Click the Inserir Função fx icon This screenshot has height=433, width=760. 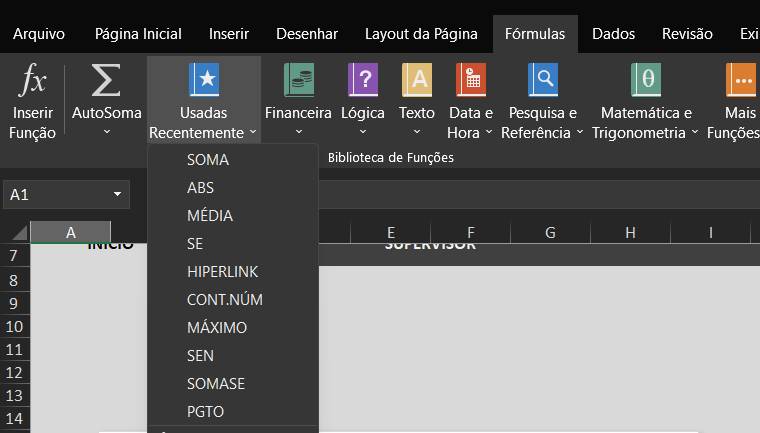click(32, 79)
